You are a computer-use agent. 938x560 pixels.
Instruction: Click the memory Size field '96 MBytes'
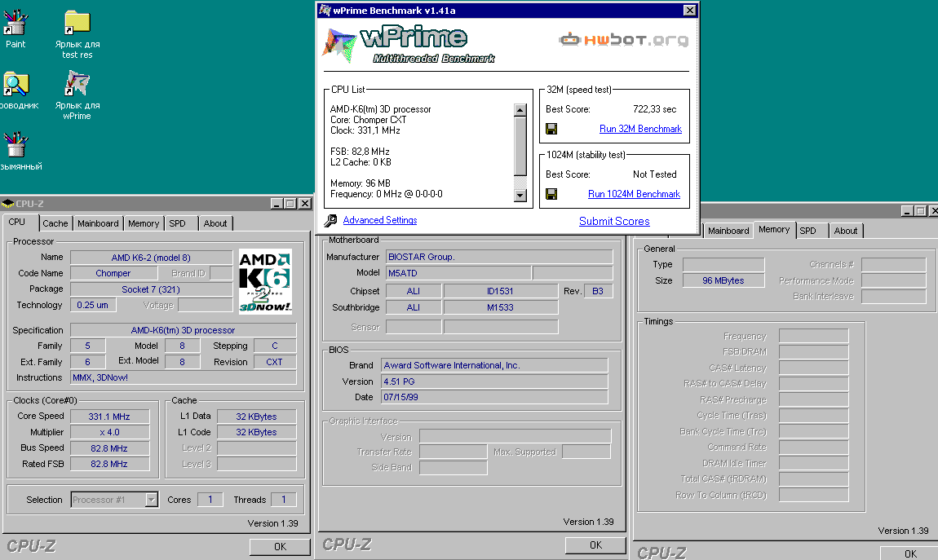(x=723, y=280)
